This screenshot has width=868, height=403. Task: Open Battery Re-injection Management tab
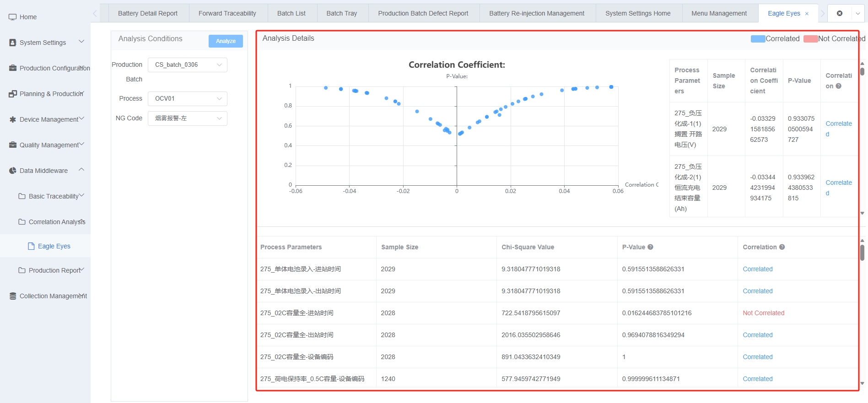point(537,13)
